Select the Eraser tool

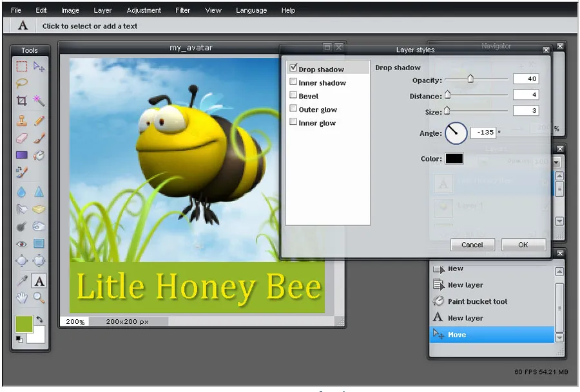click(x=22, y=138)
